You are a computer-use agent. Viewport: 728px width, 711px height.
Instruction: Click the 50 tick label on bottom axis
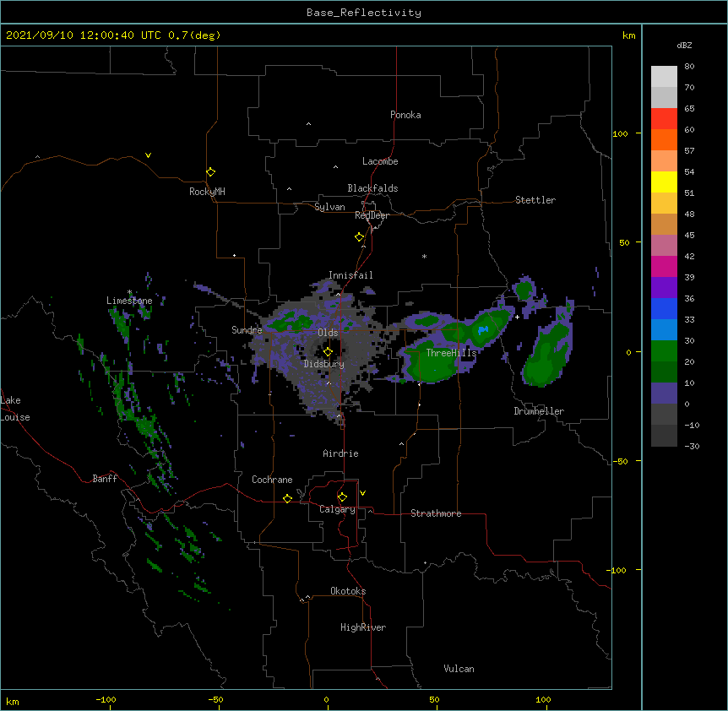[x=434, y=699]
